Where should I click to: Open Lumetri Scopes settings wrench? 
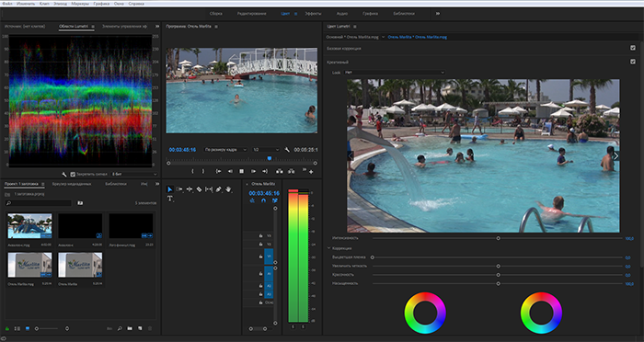point(64,174)
